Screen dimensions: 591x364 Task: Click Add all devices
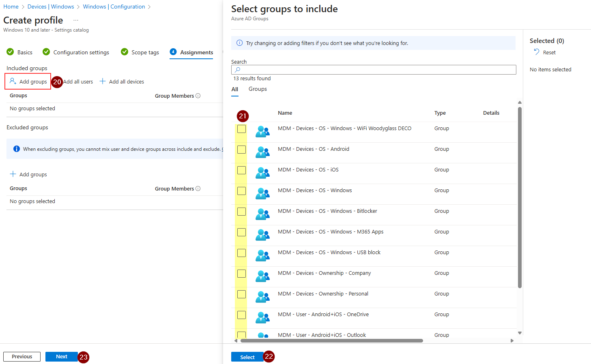tap(122, 81)
